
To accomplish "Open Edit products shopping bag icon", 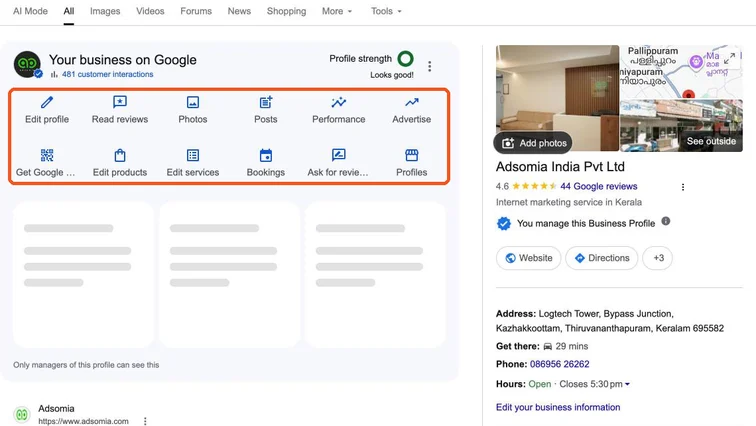I will (x=120, y=155).
